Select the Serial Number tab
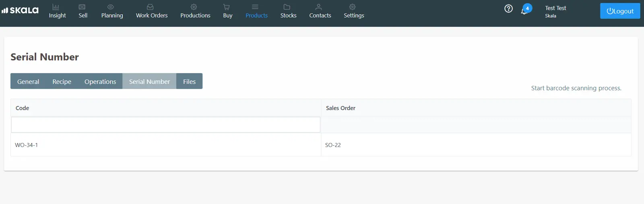644x204 pixels. pyautogui.click(x=149, y=81)
